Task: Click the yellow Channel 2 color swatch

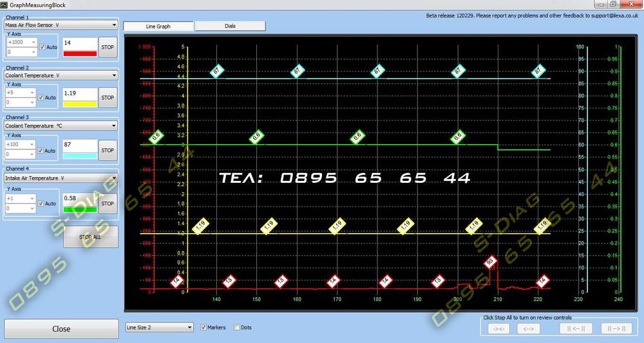Action: pos(80,104)
